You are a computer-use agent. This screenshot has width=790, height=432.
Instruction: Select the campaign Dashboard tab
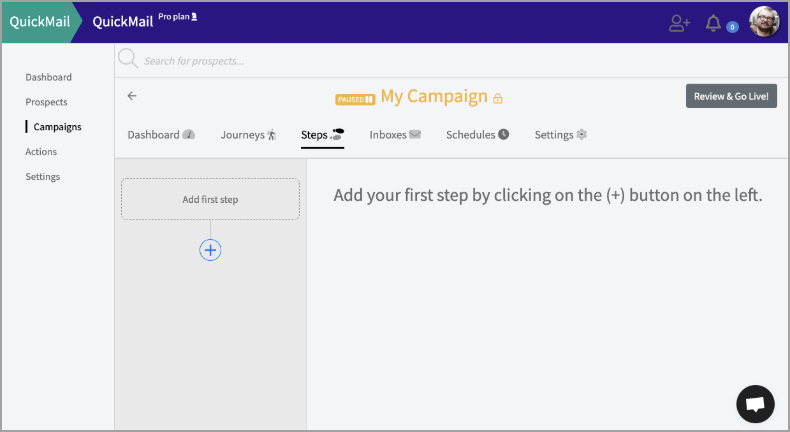tap(160, 135)
